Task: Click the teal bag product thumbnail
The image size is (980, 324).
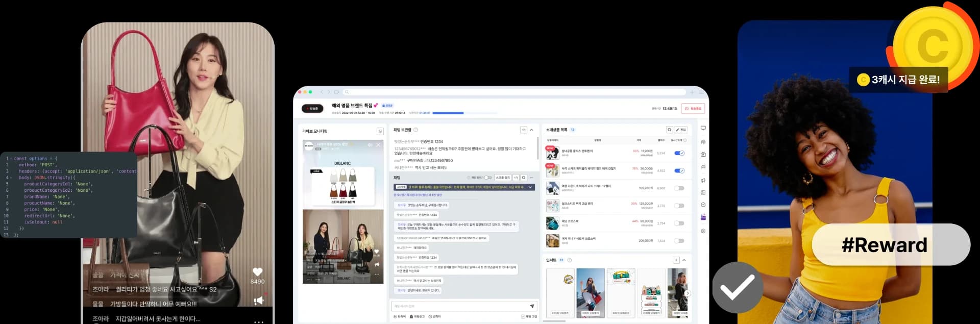Action: tap(552, 223)
